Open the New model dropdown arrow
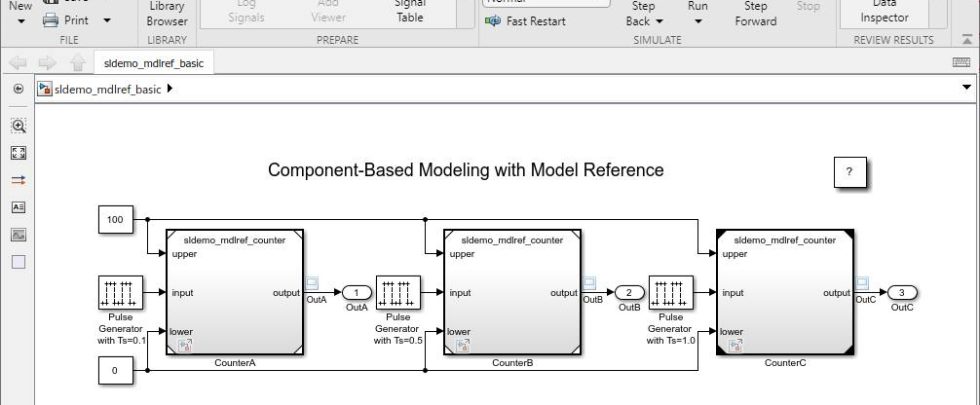The height and width of the screenshot is (405, 980). (x=21, y=22)
